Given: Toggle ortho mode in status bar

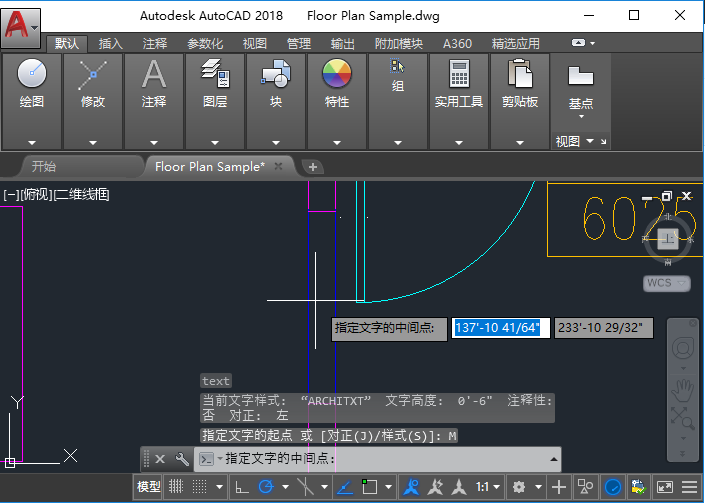Looking at the screenshot, I should 242,487.
